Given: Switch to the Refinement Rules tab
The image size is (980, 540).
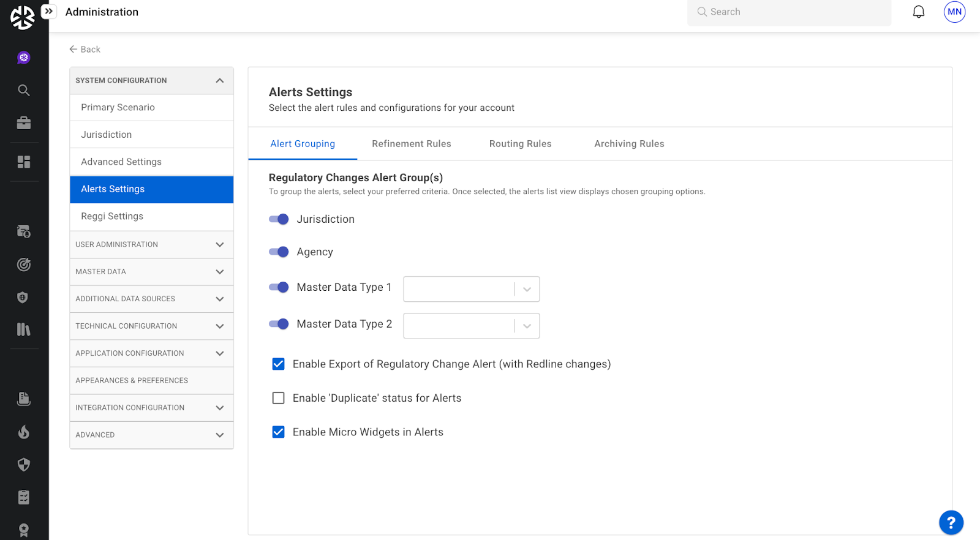Looking at the screenshot, I should coord(411,144).
